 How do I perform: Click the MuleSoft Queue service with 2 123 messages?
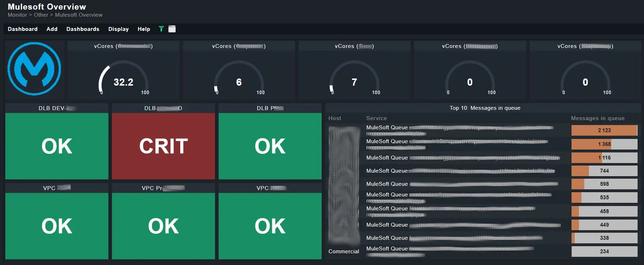[x=460, y=130]
